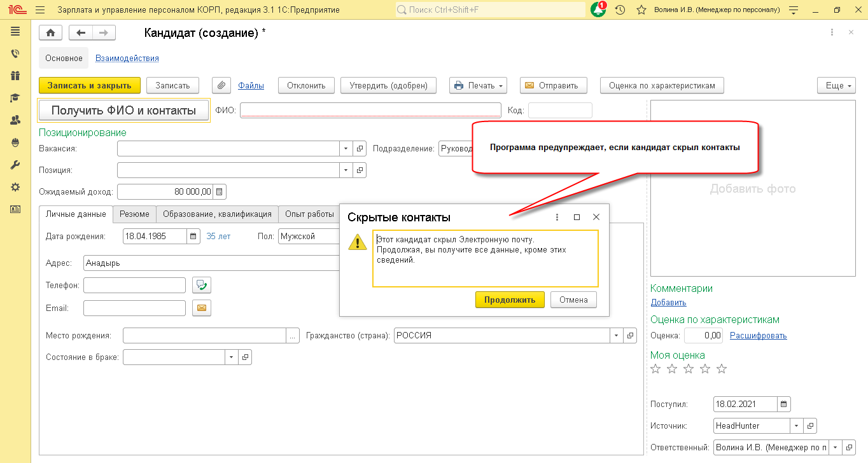Open calculator for Ожидаемый доход field
Viewport: 868px width, 463px height.
219,191
